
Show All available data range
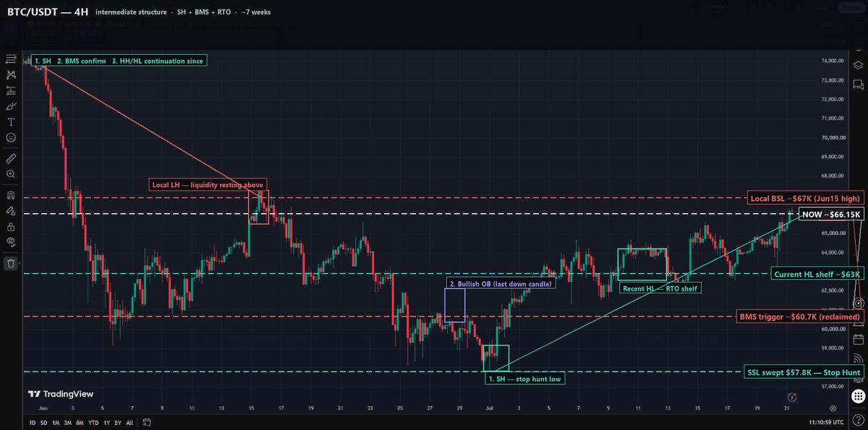point(129,422)
